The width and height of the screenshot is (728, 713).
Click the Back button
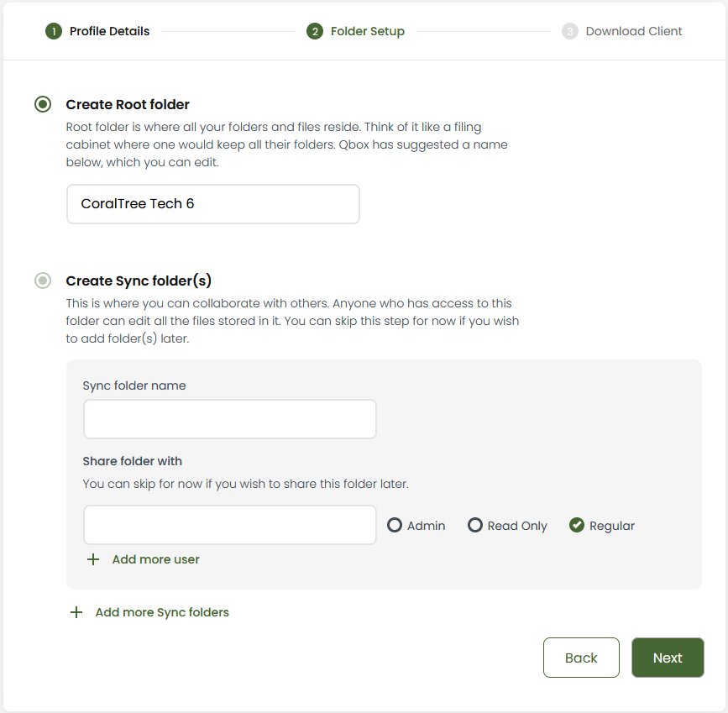pyautogui.click(x=581, y=658)
